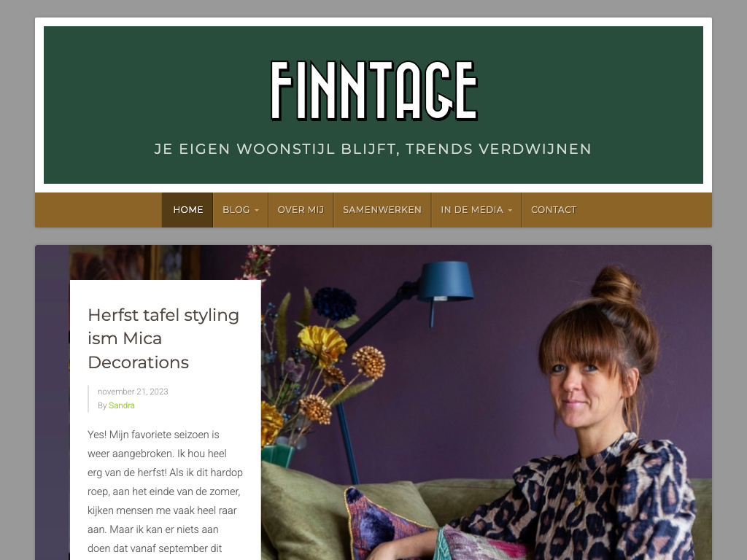Click the tagline about woonstijl and trends
This screenshot has width=747, height=560.
373,149
